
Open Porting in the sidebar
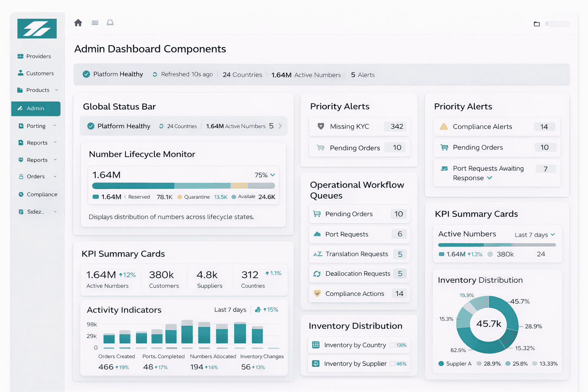pos(38,126)
